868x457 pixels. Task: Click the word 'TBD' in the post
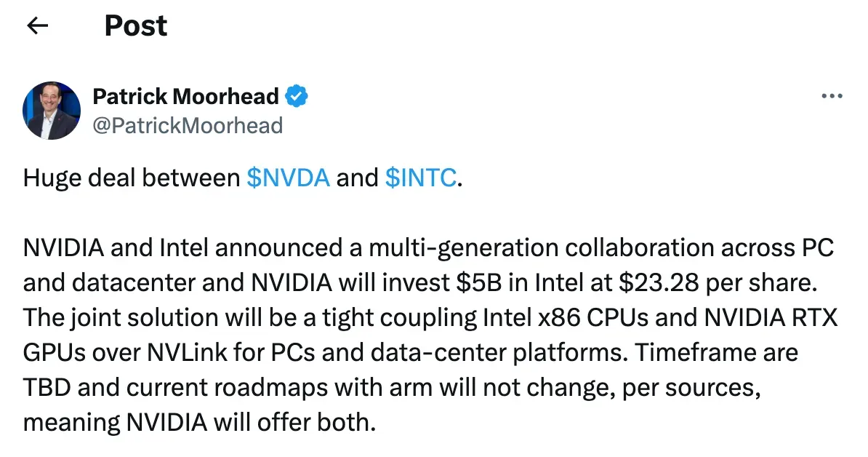click(x=47, y=387)
